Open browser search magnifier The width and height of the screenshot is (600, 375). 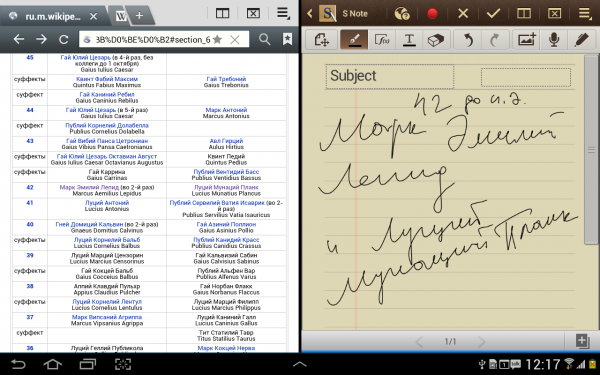pos(264,39)
